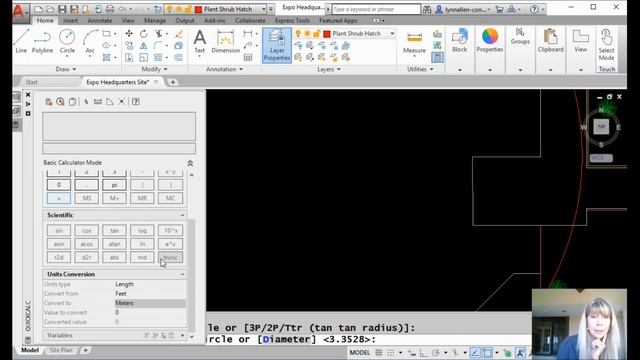Collapse the Units Conversion section
The height and width of the screenshot is (360, 640).
[x=182, y=274]
